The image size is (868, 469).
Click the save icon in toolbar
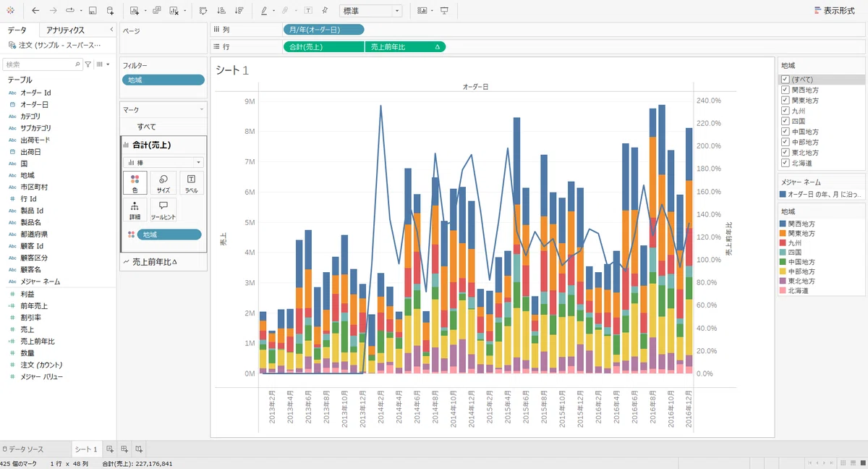point(93,11)
